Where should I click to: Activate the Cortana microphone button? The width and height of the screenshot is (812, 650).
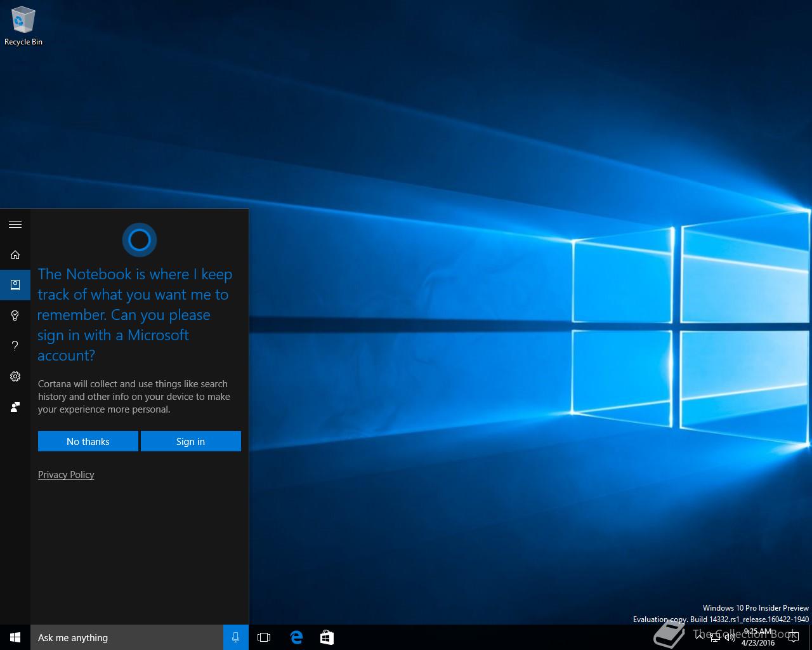click(236, 637)
